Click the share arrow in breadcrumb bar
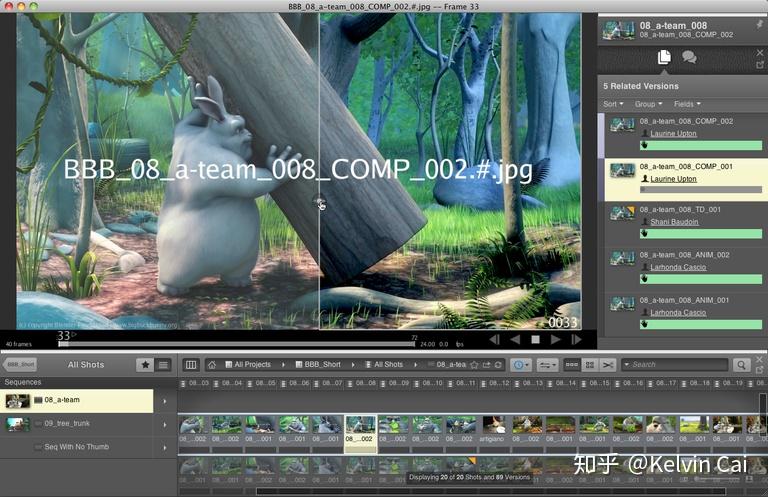Screen dimensions: 768x497 coord(486,365)
